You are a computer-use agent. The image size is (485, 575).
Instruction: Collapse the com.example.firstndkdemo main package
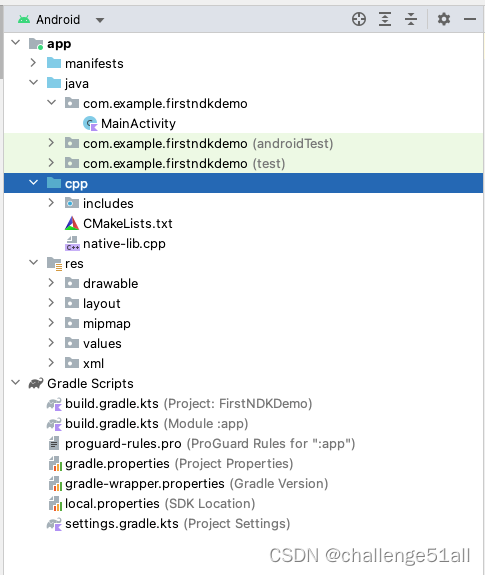coord(52,102)
